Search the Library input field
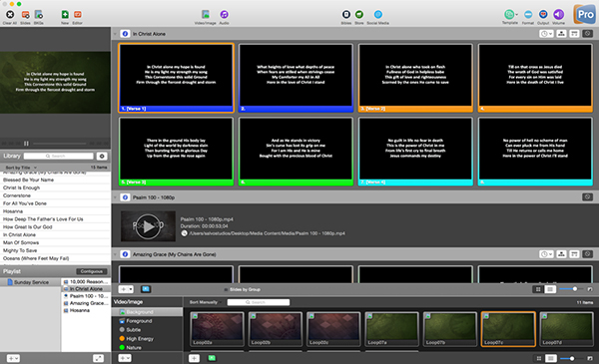Image resolution: width=599 pixels, height=364 pixels. (59, 156)
